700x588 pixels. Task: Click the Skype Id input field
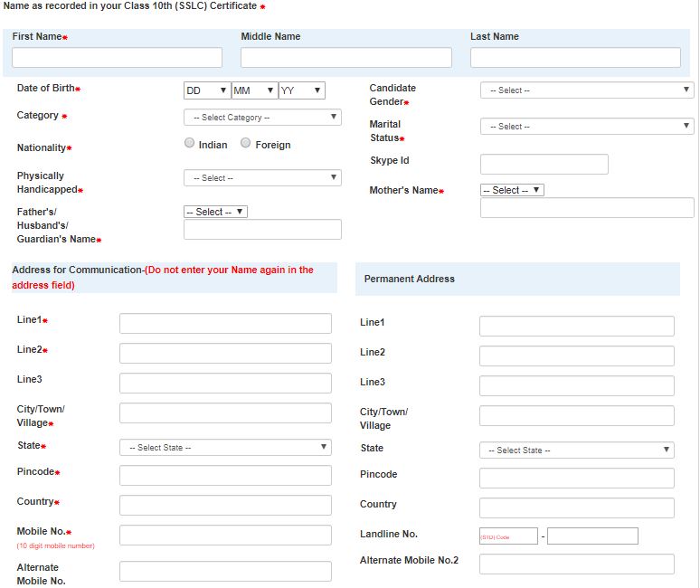point(544,164)
